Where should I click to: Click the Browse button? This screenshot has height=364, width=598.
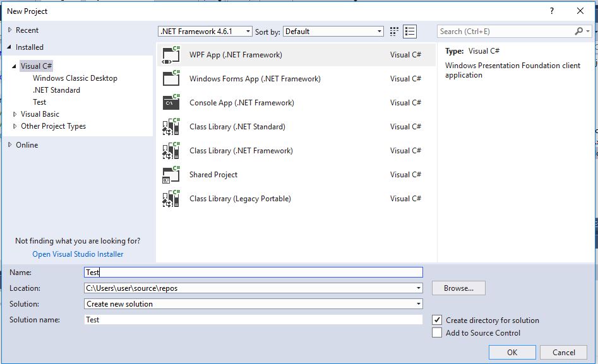coord(458,288)
